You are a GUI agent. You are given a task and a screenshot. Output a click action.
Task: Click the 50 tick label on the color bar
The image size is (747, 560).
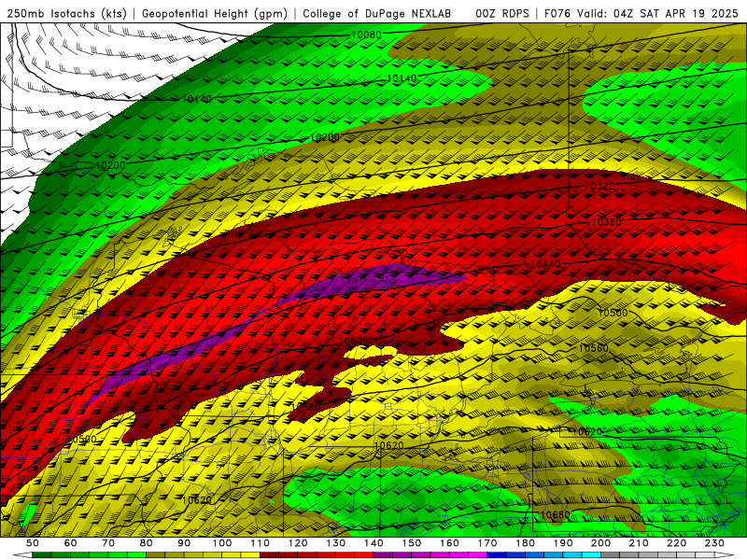coord(33,543)
